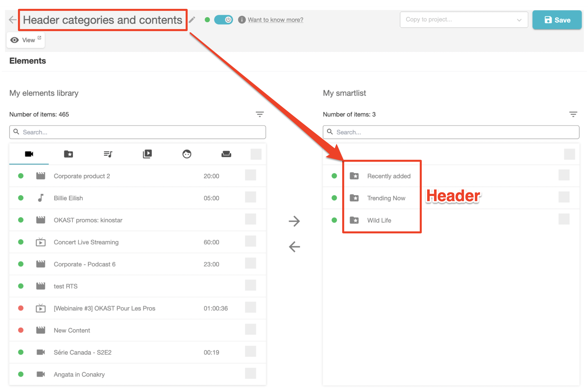Click the info icon near Want to know more

[242, 20]
